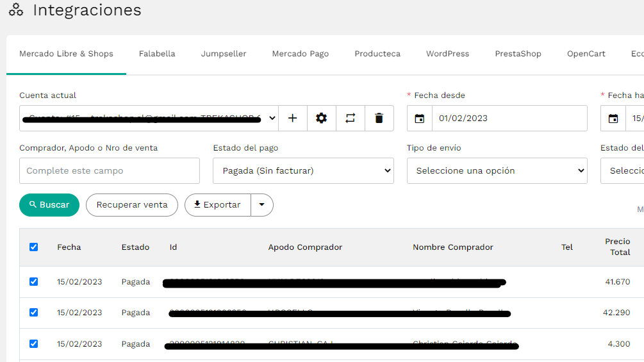Click the trash delete account icon
Viewport: 644px width, 362px height.
pos(379,118)
